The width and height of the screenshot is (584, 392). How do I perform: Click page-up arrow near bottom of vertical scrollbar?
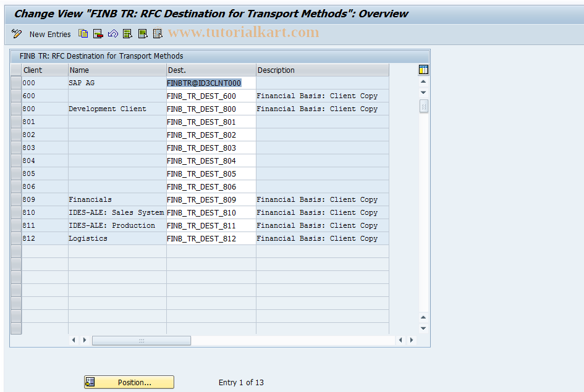point(423,317)
